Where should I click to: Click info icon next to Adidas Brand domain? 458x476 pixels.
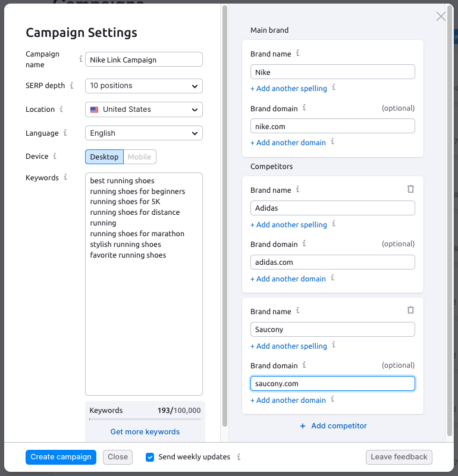[x=305, y=243]
